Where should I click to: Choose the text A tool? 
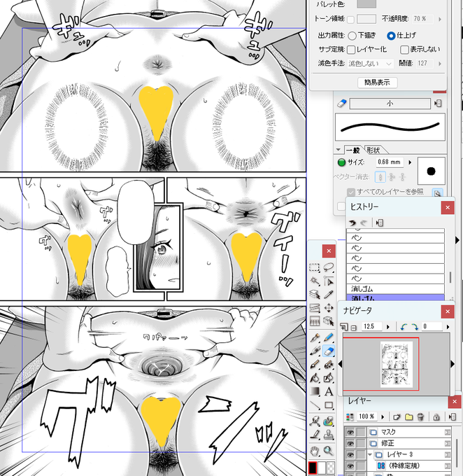coord(329,391)
